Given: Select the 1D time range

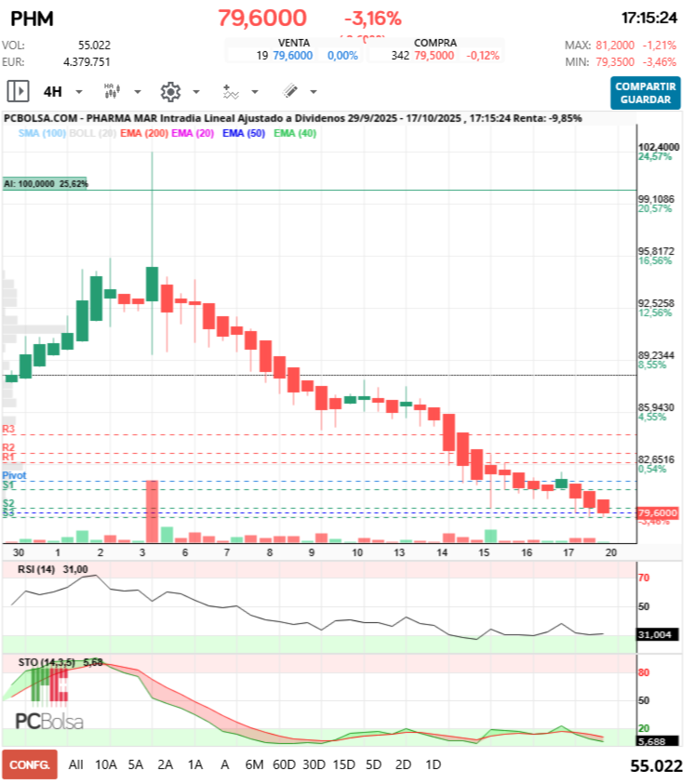Looking at the screenshot, I should coord(433,764).
